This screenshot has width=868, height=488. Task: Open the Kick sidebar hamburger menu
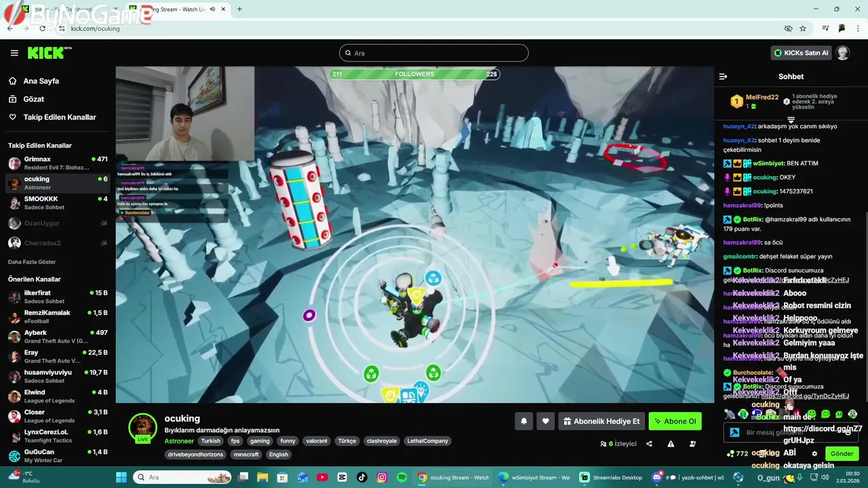(x=14, y=53)
